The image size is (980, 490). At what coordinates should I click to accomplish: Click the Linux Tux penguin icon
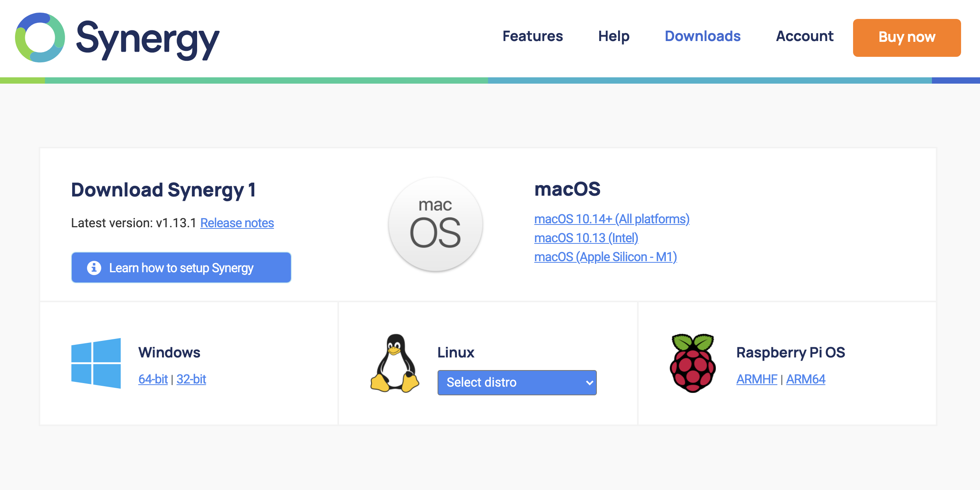coord(395,363)
